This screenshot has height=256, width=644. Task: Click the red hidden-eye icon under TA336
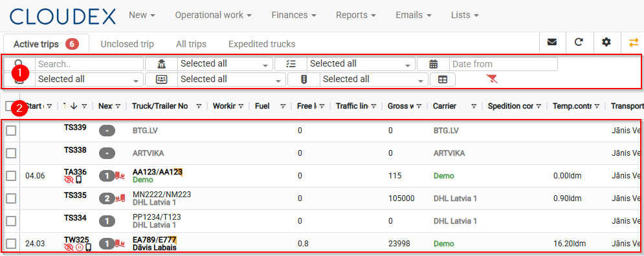tap(69, 179)
